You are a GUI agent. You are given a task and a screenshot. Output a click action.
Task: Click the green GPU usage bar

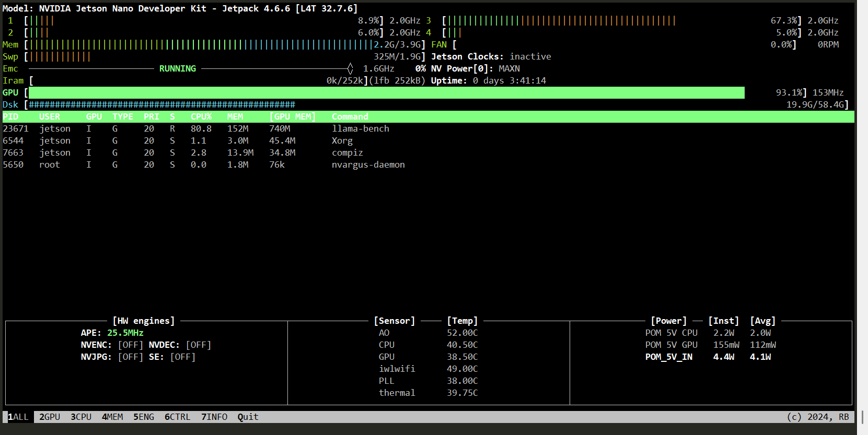point(387,93)
